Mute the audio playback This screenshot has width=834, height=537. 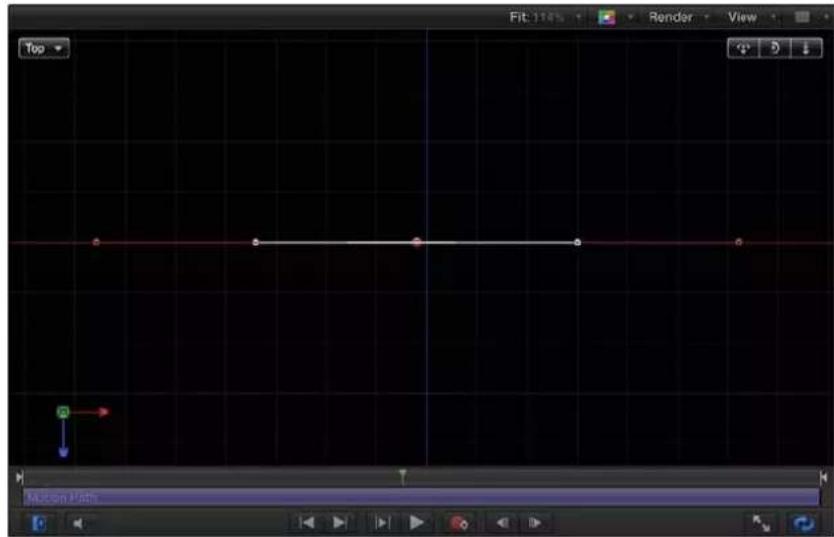78,524
